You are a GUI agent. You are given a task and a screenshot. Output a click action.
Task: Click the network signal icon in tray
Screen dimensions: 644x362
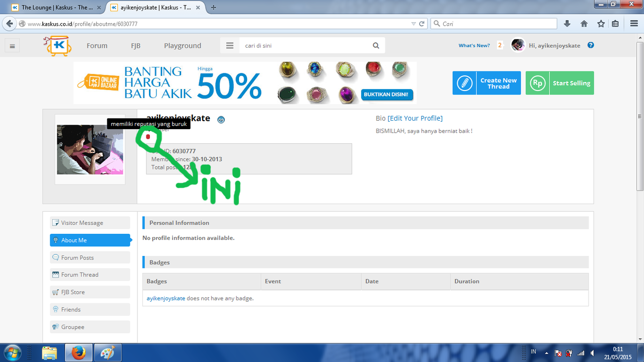click(581, 353)
